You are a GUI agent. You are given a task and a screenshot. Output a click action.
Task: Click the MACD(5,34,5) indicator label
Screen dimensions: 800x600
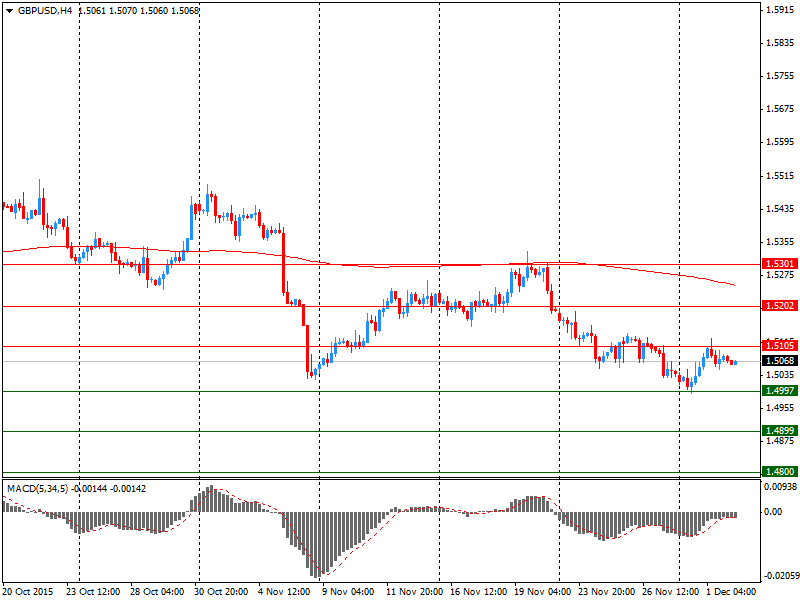click(37, 489)
